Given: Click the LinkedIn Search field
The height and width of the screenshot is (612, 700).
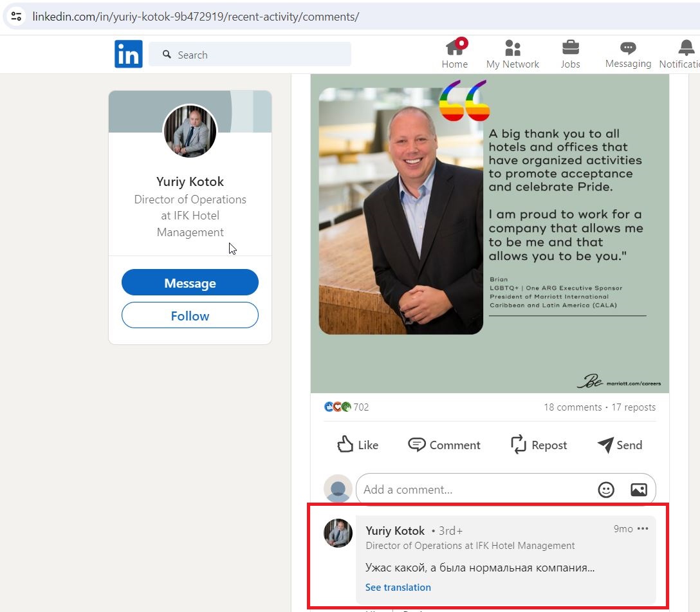Looking at the screenshot, I should (250, 55).
